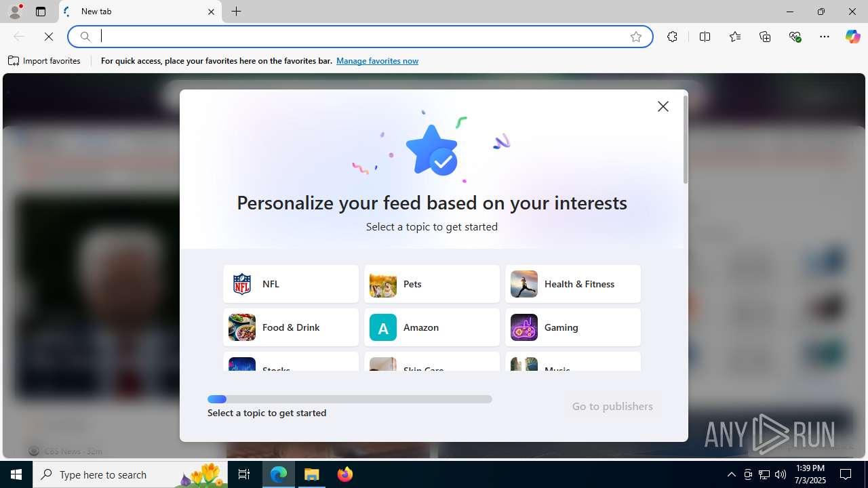Open File Explorer from taskbar
The image size is (868, 488).
(312, 474)
